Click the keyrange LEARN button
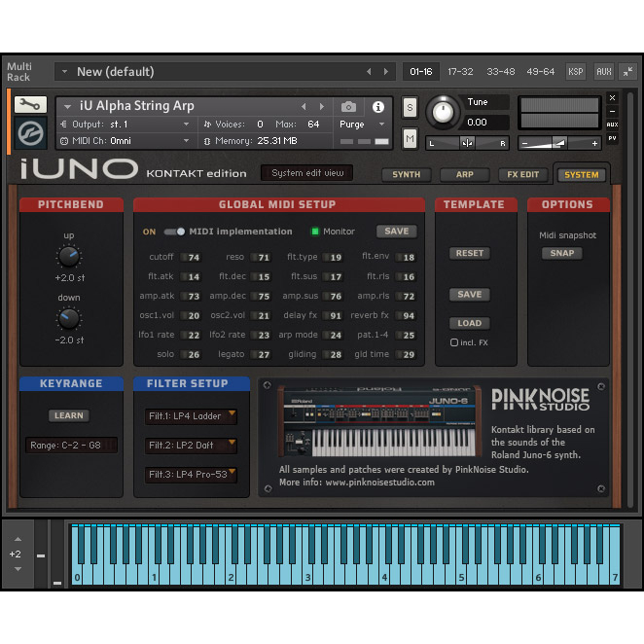This screenshot has width=644, height=644. (69, 415)
